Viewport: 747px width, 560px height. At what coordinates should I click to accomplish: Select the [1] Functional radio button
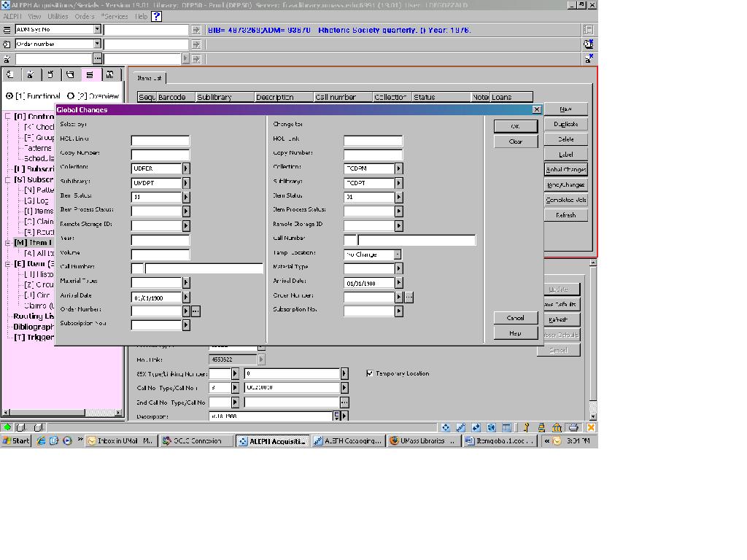point(9,96)
